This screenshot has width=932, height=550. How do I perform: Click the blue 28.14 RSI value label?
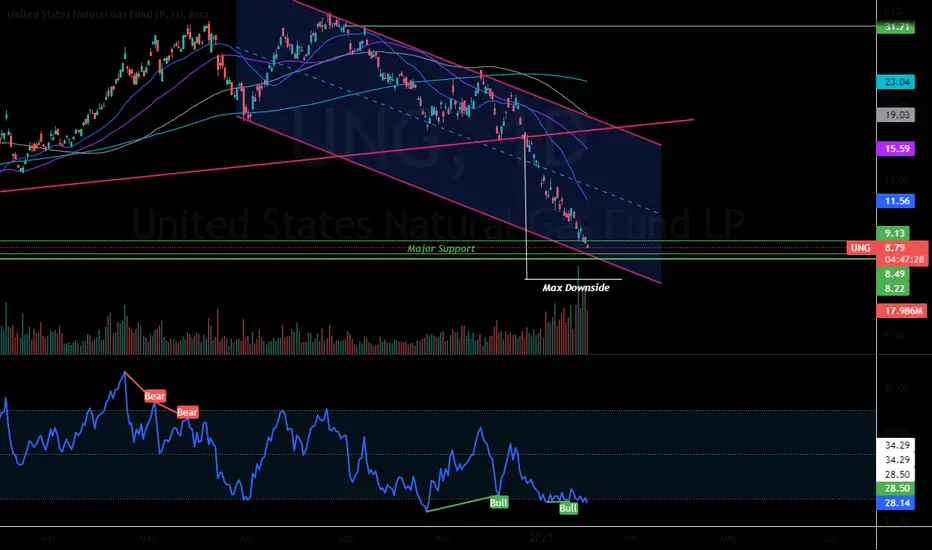(x=896, y=503)
